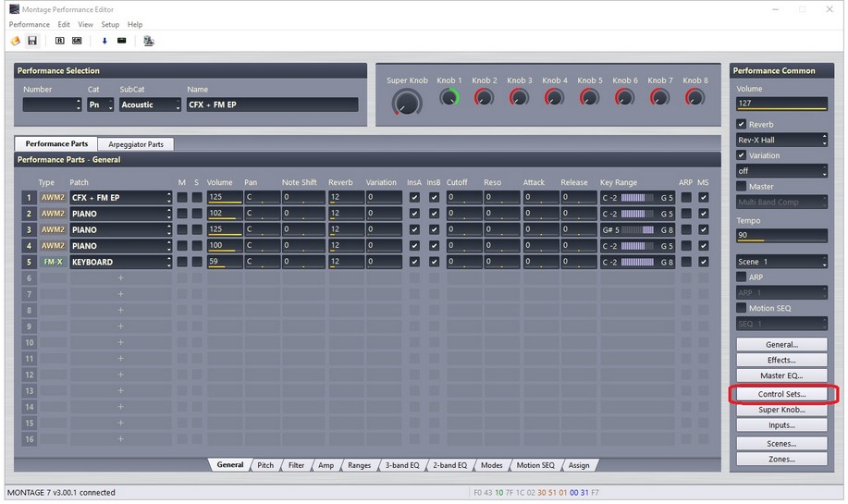848x504 pixels.
Task: Toggle the Reverb checkbox in Performance Common
Action: 741,124
